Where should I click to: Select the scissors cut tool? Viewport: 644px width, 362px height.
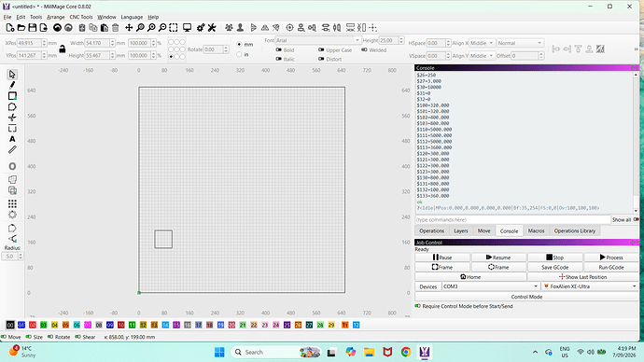tap(12, 118)
